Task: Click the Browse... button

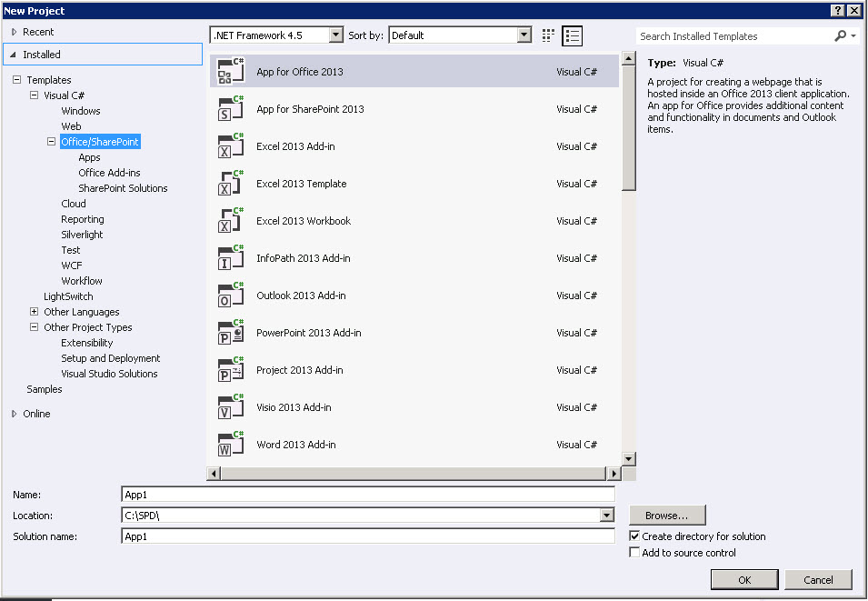Action: point(666,516)
